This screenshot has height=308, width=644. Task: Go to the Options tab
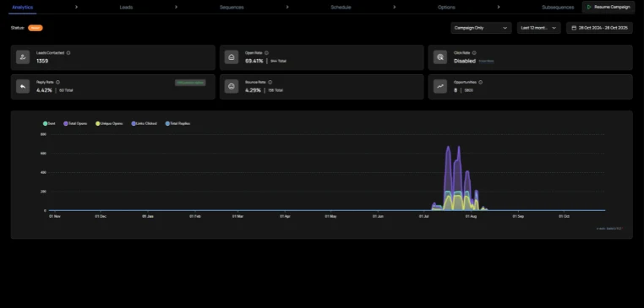coord(446,8)
